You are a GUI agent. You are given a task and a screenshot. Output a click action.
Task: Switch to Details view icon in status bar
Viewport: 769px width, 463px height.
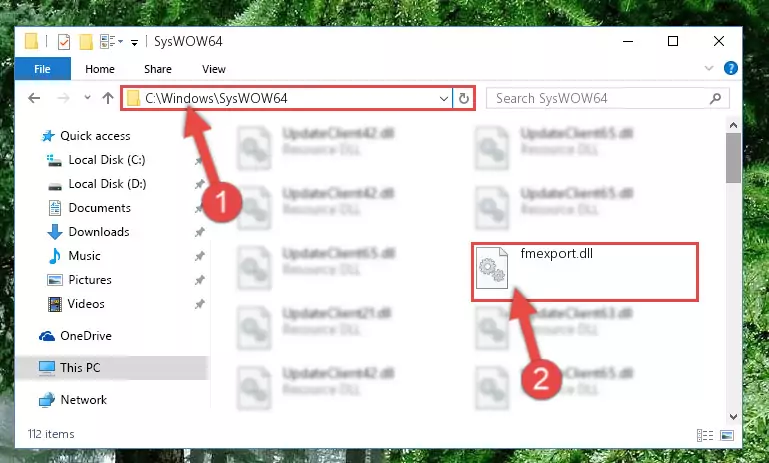click(705, 436)
